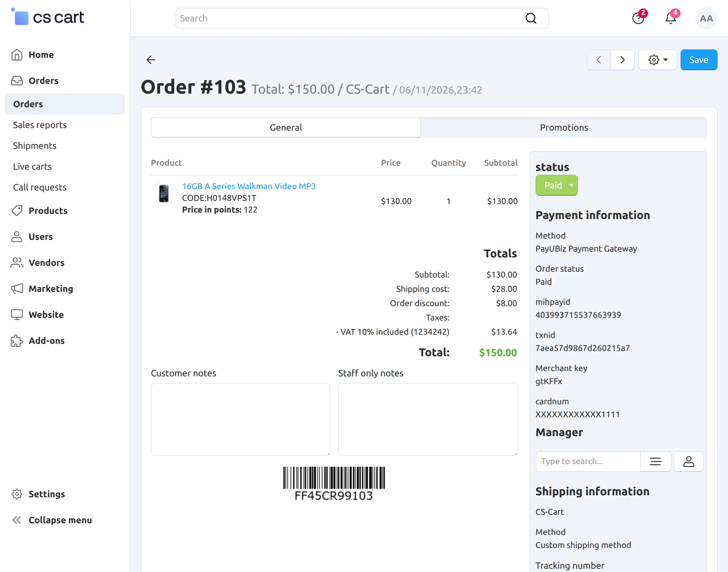Go back with the left arrow
This screenshot has height=572, width=728.
coord(151,60)
